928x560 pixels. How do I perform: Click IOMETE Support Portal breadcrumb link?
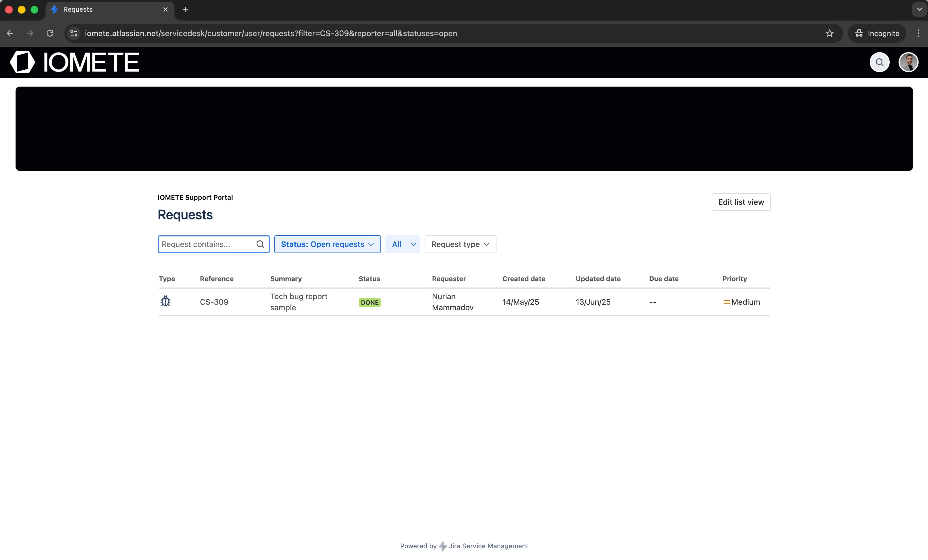tap(195, 198)
